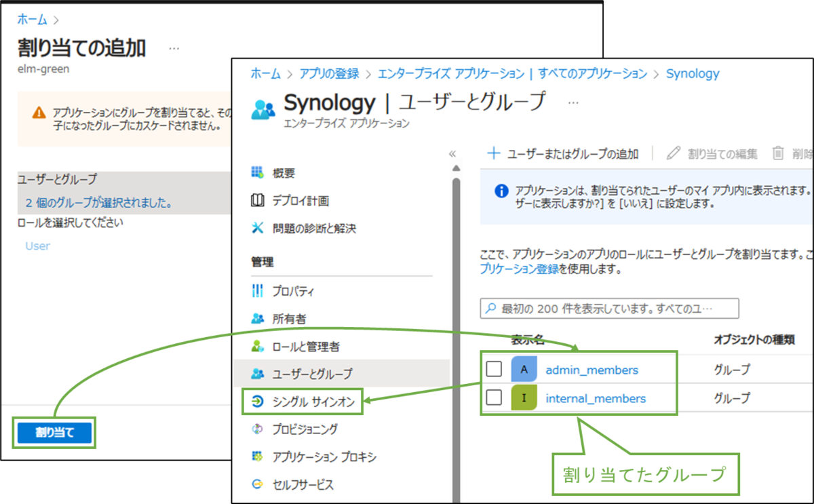The width and height of the screenshot is (814, 504).
Task: Open the デプロイ計画 book icon
Action: (x=257, y=201)
